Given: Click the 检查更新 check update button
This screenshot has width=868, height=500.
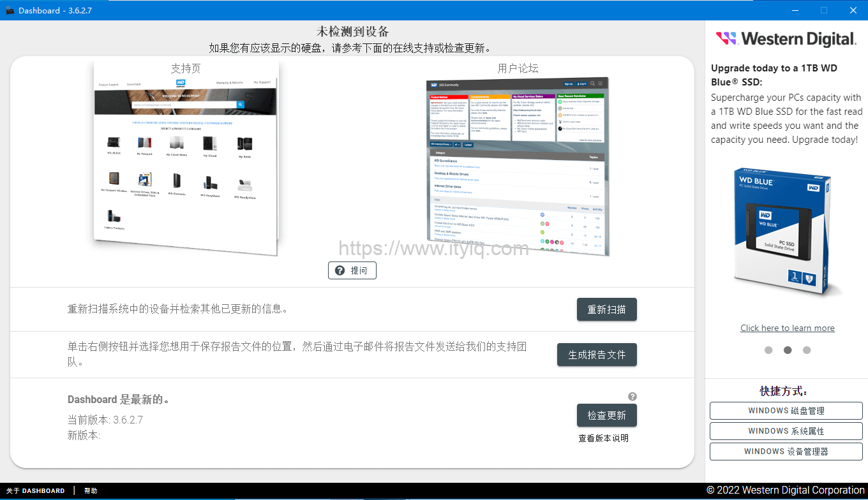Looking at the screenshot, I should coord(606,415).
